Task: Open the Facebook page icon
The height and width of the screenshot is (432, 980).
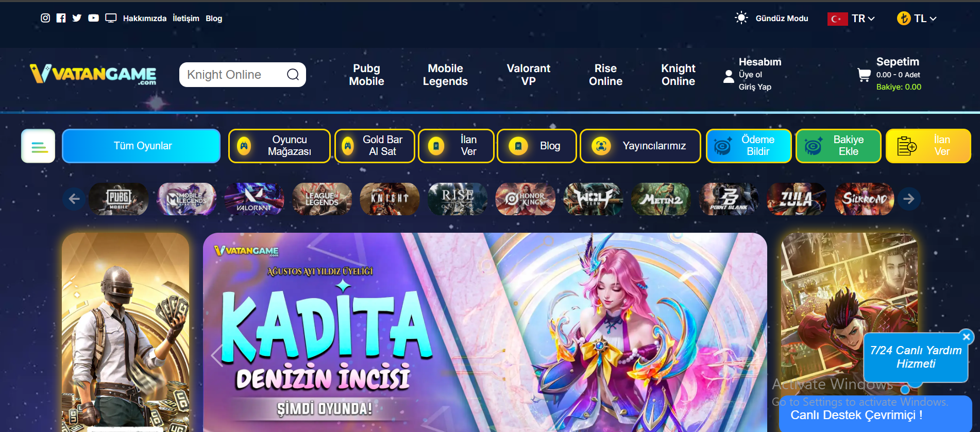Action: [x=61, y=18]
